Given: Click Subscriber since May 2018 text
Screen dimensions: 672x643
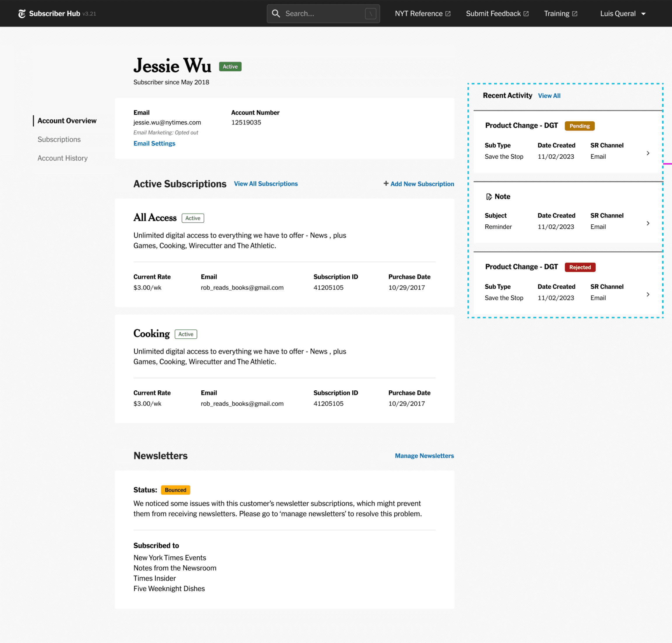Looking at the screenshot, I should [171, 82].
